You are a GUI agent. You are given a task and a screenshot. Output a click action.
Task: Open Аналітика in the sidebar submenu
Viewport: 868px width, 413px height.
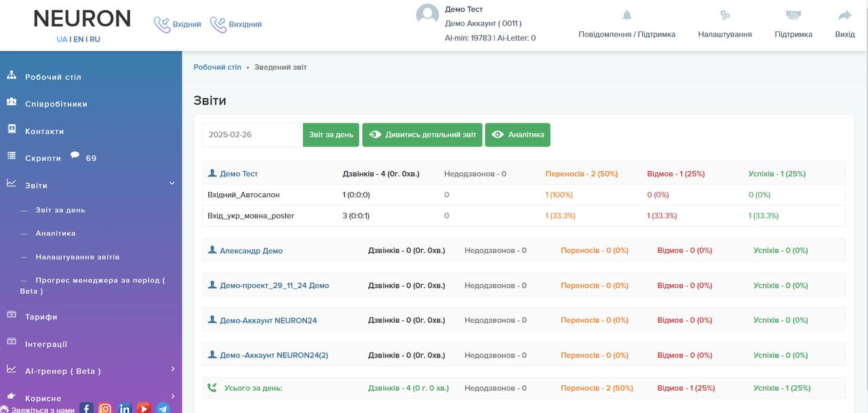click(x=56, y=233)
